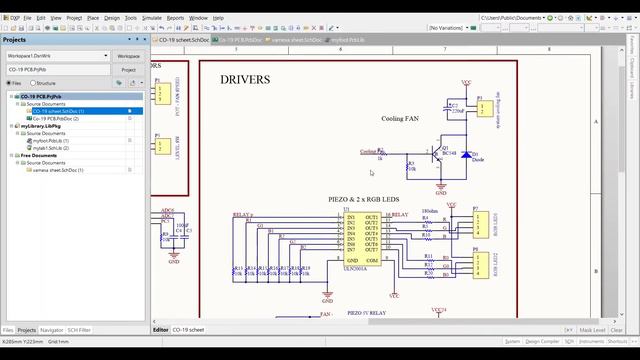This screenshot has height=360, width=640.
Task: Click the Open document folder icon
Action: 13,28
